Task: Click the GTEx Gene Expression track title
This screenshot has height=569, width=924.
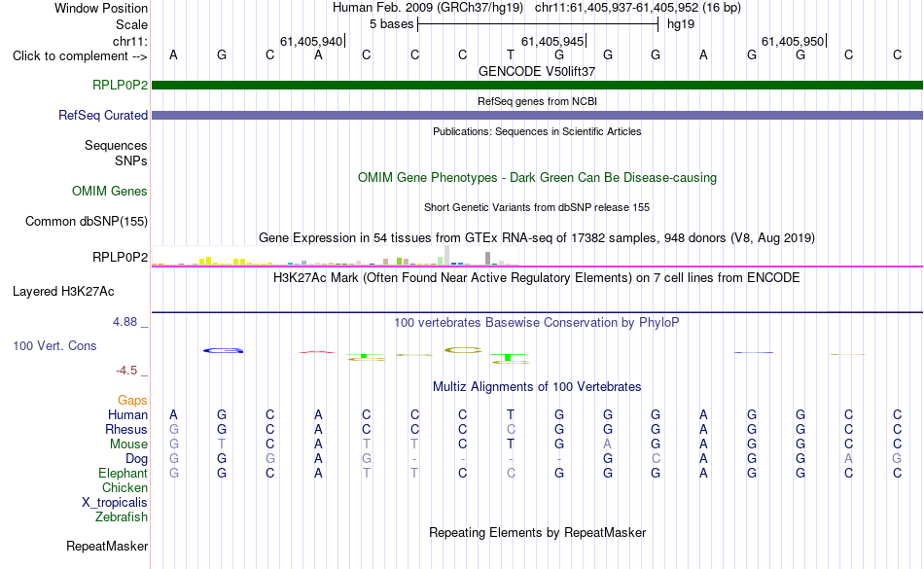Action: pyautogui.click(x=537, y=238)
